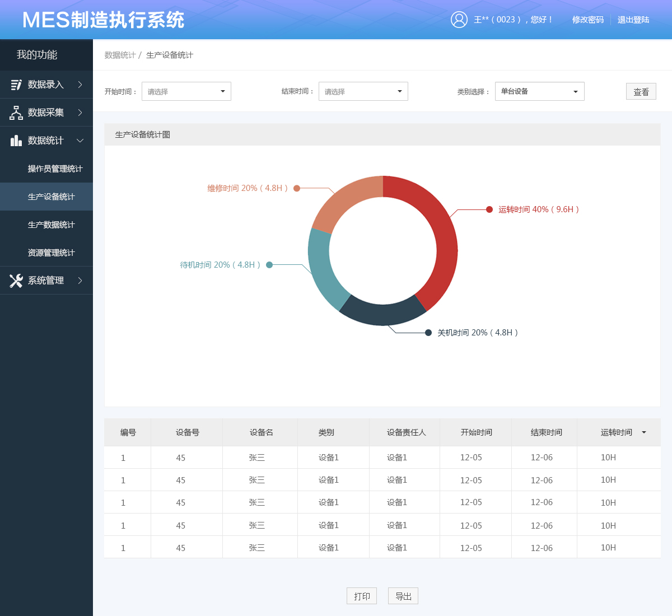Open 资源管理统计 from the sidebar
The height and width of the screenshot is (616, 672).
[x=51, y=253]
